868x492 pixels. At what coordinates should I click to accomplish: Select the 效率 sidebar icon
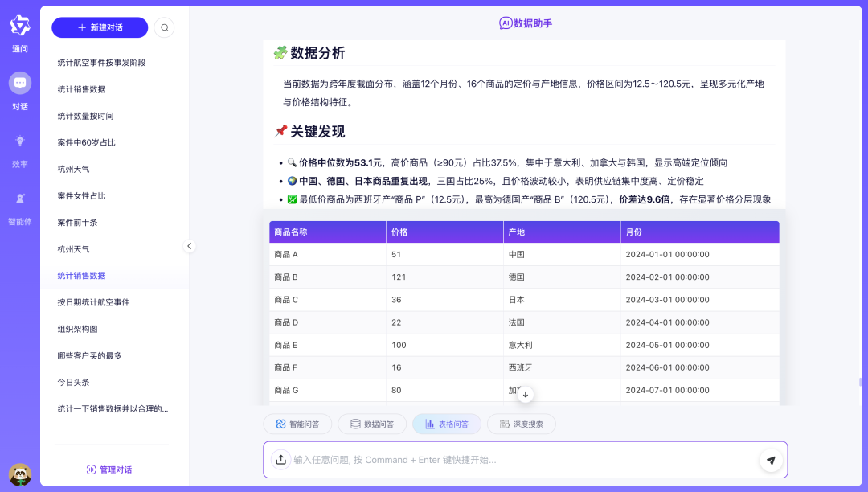tap(19, 149)
